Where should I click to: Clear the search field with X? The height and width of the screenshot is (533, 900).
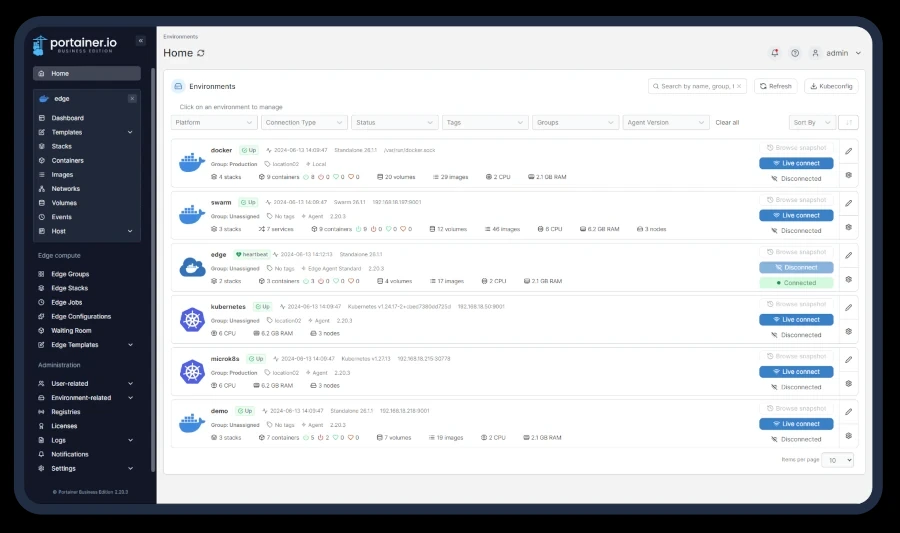[739, 86]
